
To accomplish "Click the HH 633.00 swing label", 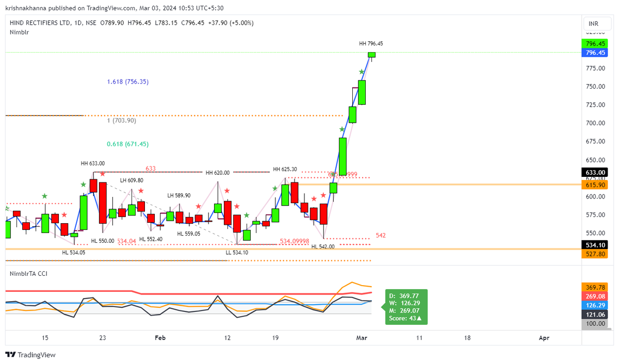I will tap(92, 163).
